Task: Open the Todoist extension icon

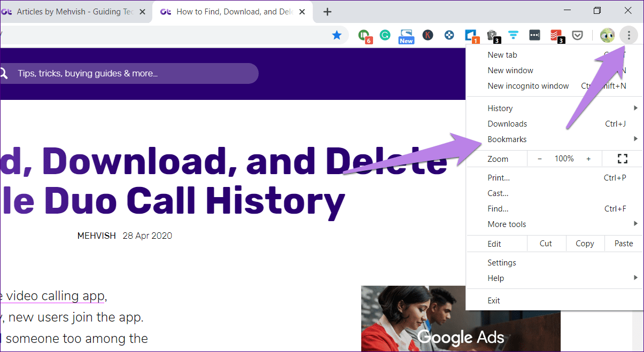Action: (557, 36)
